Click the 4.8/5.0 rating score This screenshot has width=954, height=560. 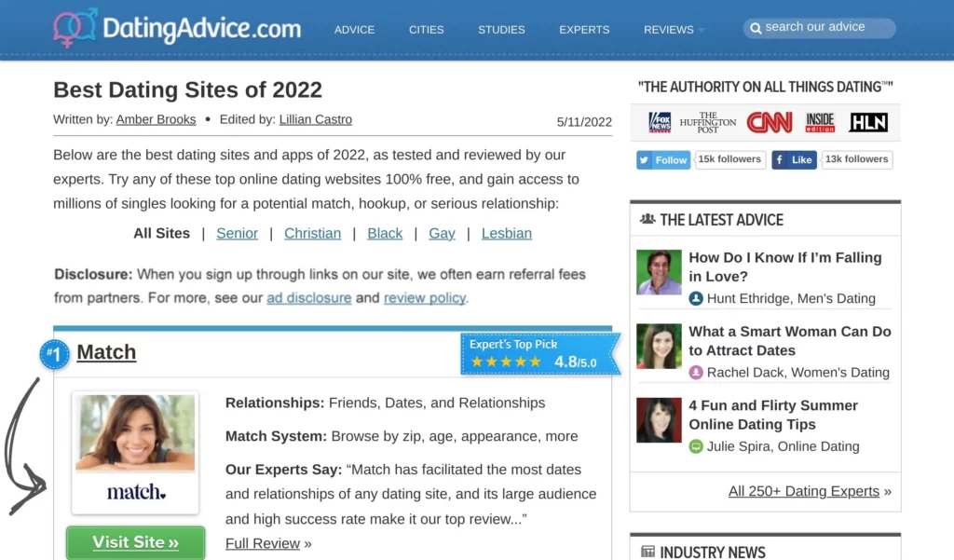tap(576, 362)
